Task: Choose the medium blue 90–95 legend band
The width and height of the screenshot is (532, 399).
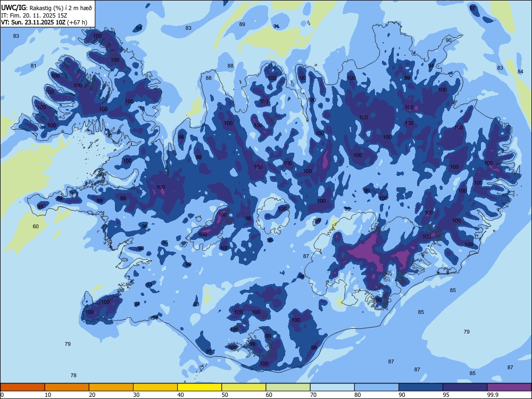Action: point(421,387)
